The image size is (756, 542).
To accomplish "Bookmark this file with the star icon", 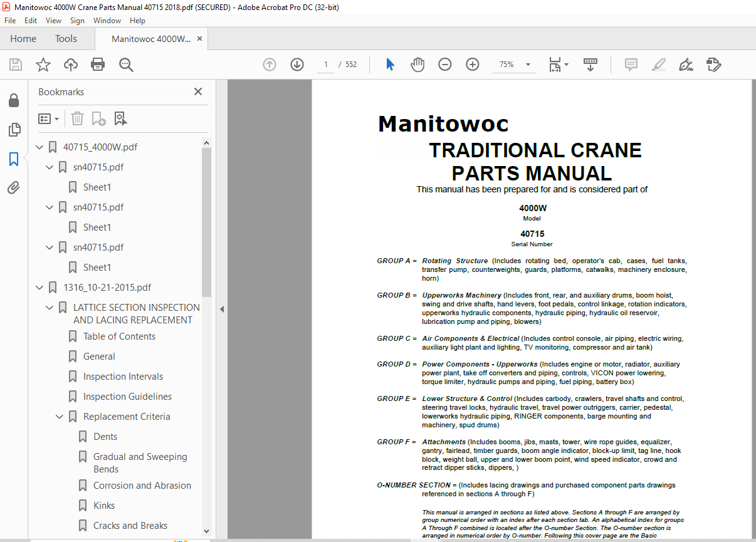I will coord(43,65).
